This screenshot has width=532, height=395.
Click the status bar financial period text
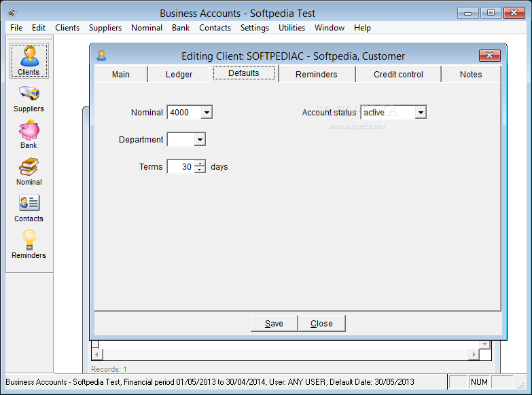(194, 382)
